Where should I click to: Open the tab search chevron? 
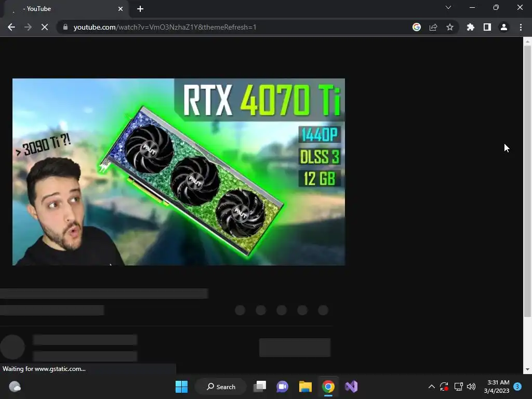click(x=448, y=7)
